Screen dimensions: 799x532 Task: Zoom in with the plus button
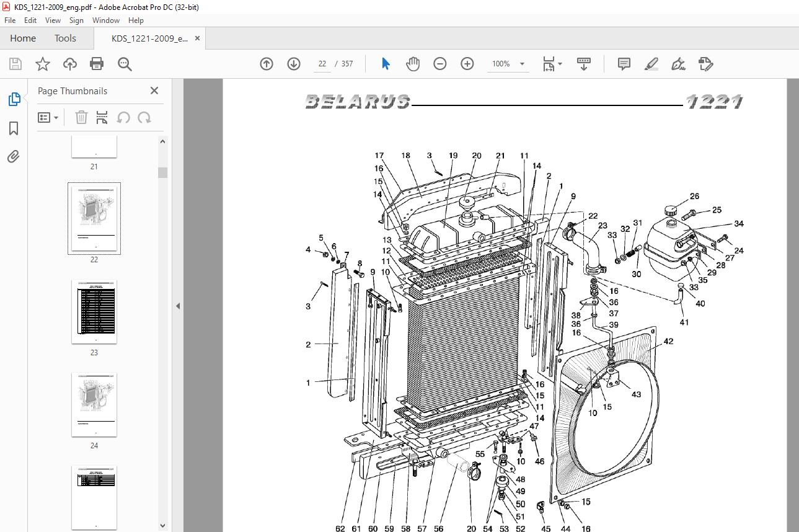click(467, 64)
